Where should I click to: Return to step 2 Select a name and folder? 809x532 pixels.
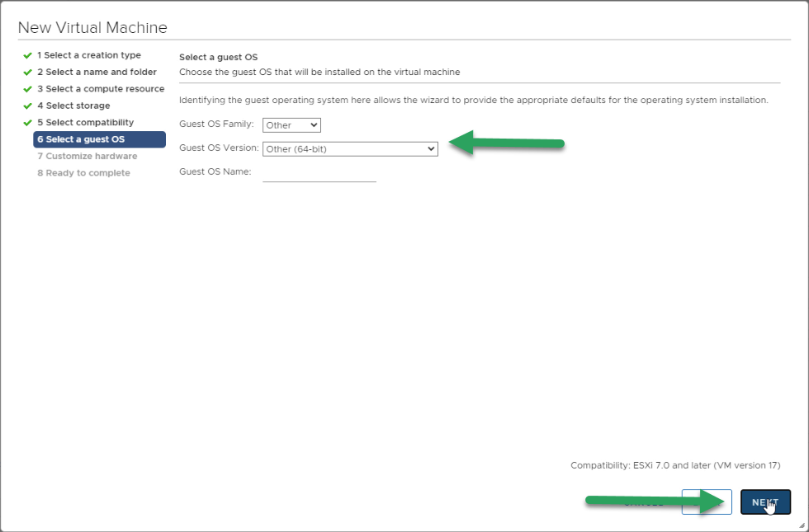97,73
